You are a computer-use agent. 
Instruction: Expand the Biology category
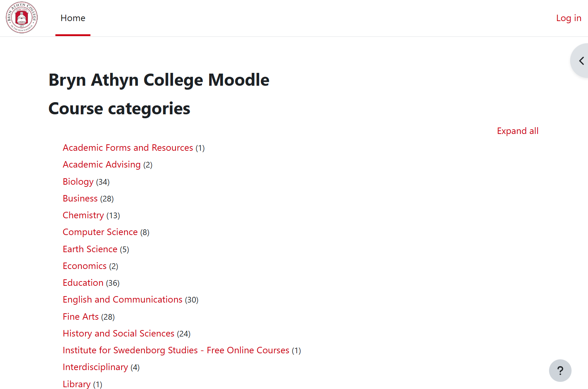point(78,181)
